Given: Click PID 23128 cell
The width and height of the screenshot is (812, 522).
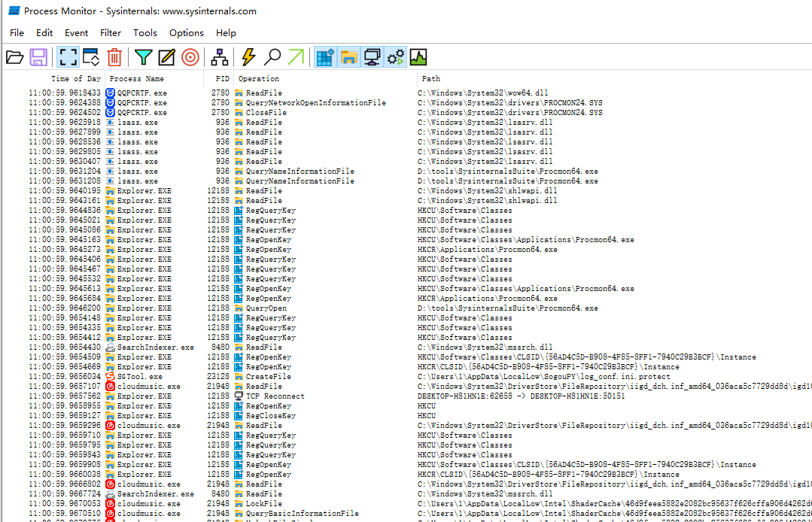Looking at the screenshot, I should point(218,377).
